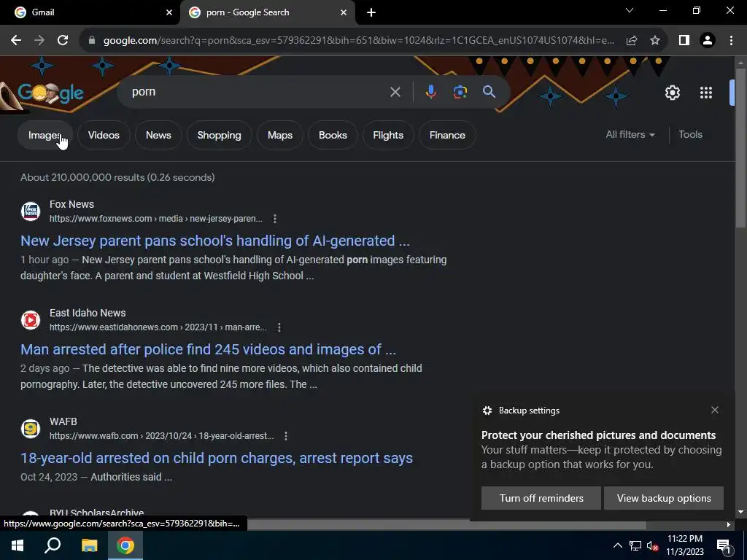Share this page via the share icon
The height and width of the screenshot is (560, 747).
pyautogui.click(x=632, y=41)
